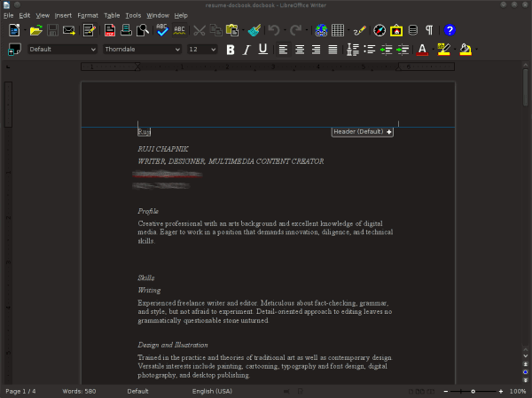Toggle Italic formatting
Viewport: 532px width, 398px height.
(246, 50)
